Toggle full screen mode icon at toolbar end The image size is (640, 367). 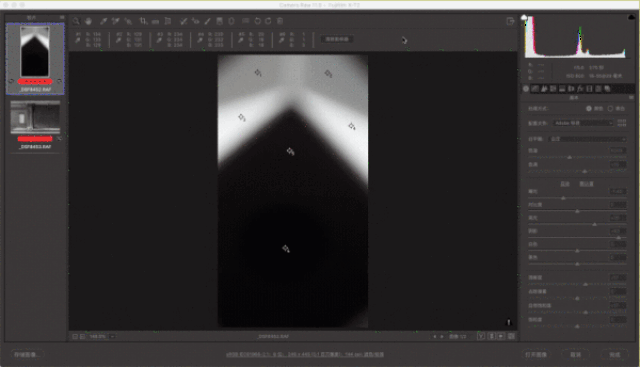(510, 21)
